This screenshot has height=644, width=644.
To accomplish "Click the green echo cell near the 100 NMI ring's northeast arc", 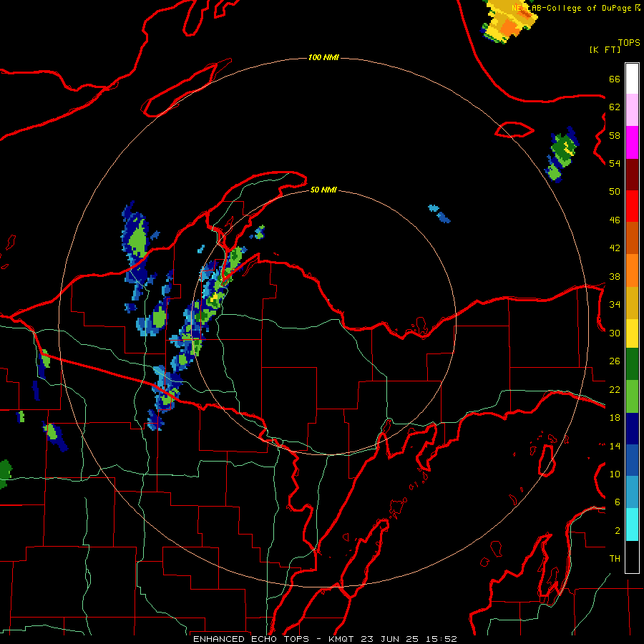I will 562,154.
